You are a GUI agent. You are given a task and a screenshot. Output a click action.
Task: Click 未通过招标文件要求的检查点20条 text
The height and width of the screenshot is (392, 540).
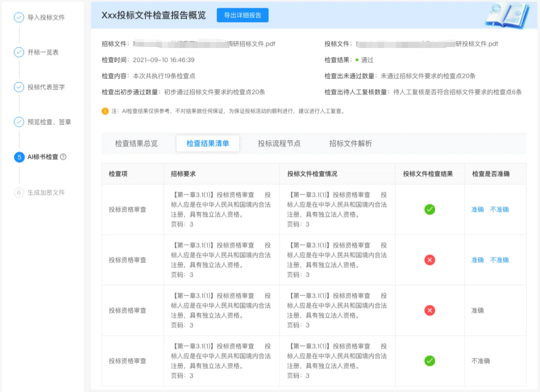coord(427,76)
